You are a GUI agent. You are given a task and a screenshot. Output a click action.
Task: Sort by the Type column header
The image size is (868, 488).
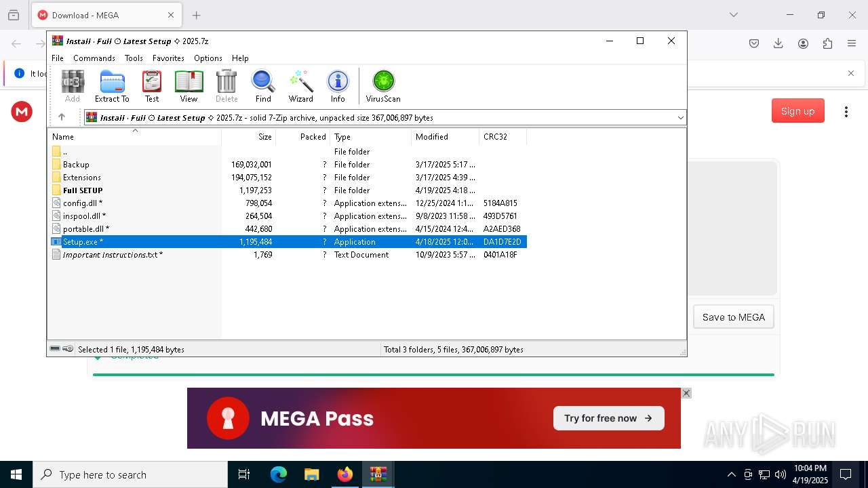click(370, 136)
